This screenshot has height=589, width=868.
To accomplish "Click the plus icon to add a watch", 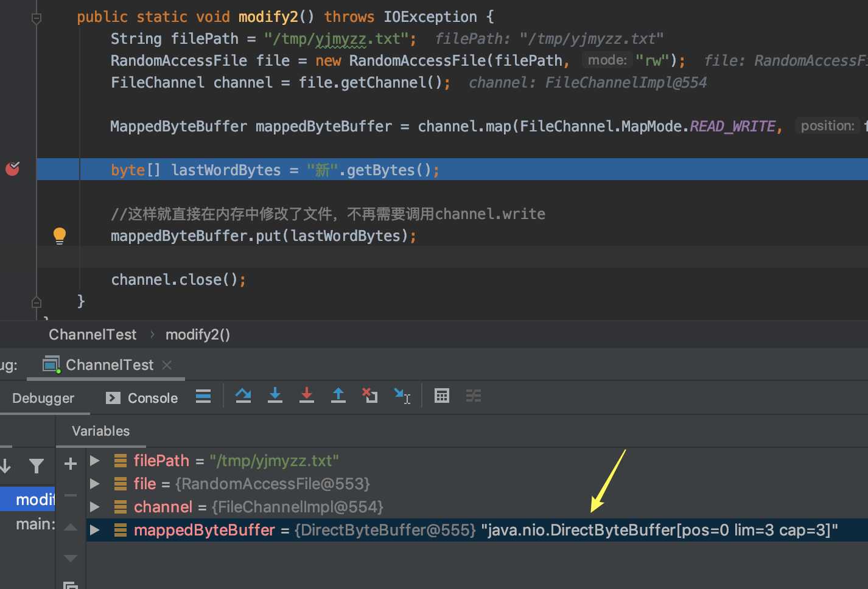I will (71, 464).
